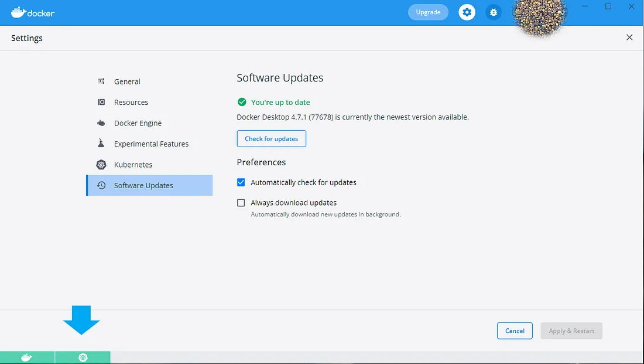Viewport: 644px width, 364px height.
Task: Cancel the settings changes
Action: pos(515,331)
